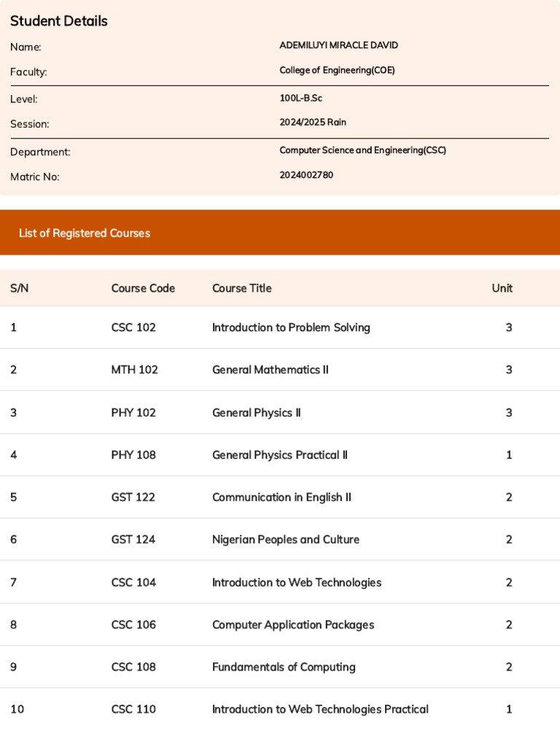Click the 'Faculty:' label

click(x=28, y=72)
